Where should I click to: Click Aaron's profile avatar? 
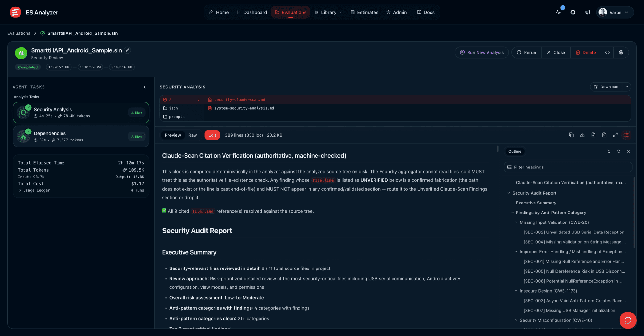(603, 12)
